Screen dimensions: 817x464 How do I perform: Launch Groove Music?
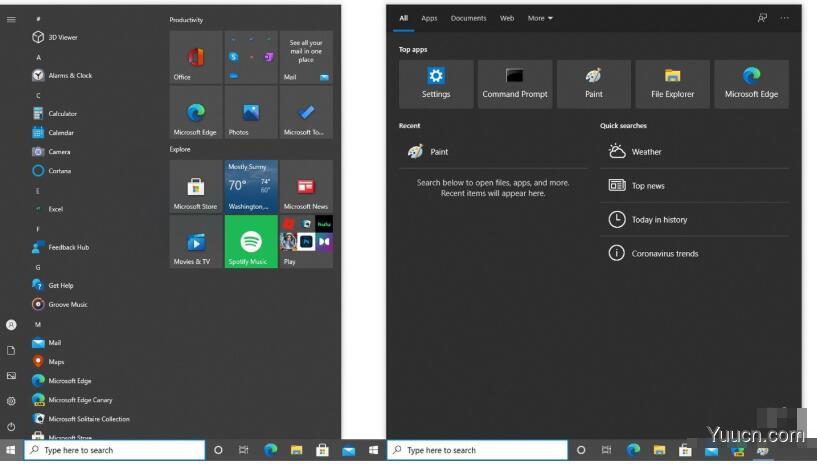[x=59, y=304]
